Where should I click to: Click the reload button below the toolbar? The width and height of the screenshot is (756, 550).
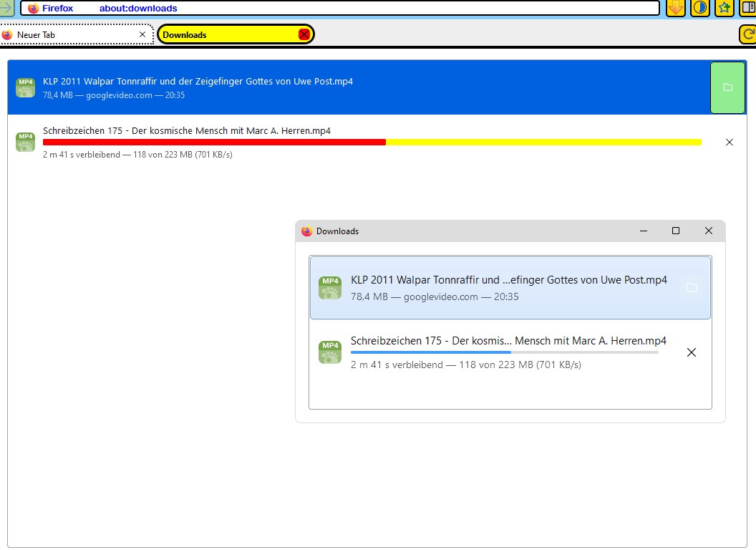[748, 34]
